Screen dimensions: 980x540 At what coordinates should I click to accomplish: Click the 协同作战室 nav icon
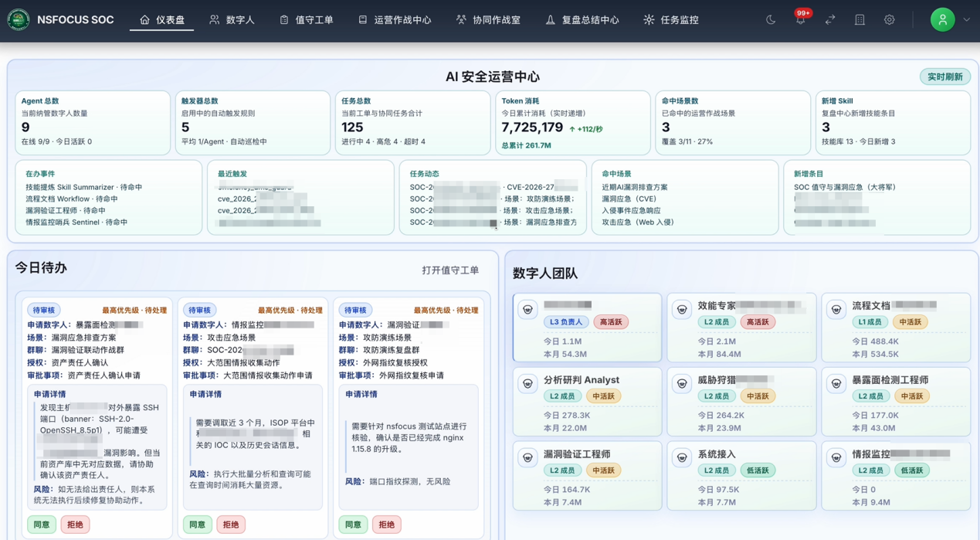click(x=461, y=20)
